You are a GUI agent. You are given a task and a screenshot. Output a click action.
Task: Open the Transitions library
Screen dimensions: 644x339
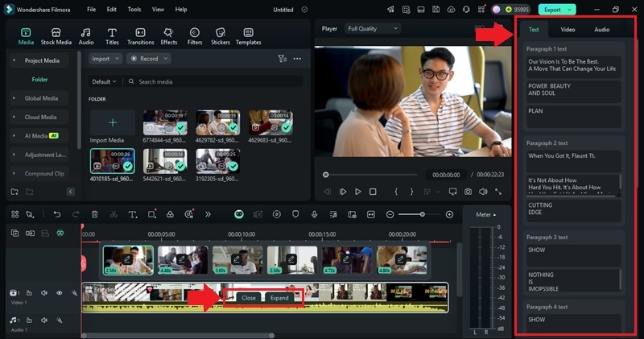click(x=140, y=36)
